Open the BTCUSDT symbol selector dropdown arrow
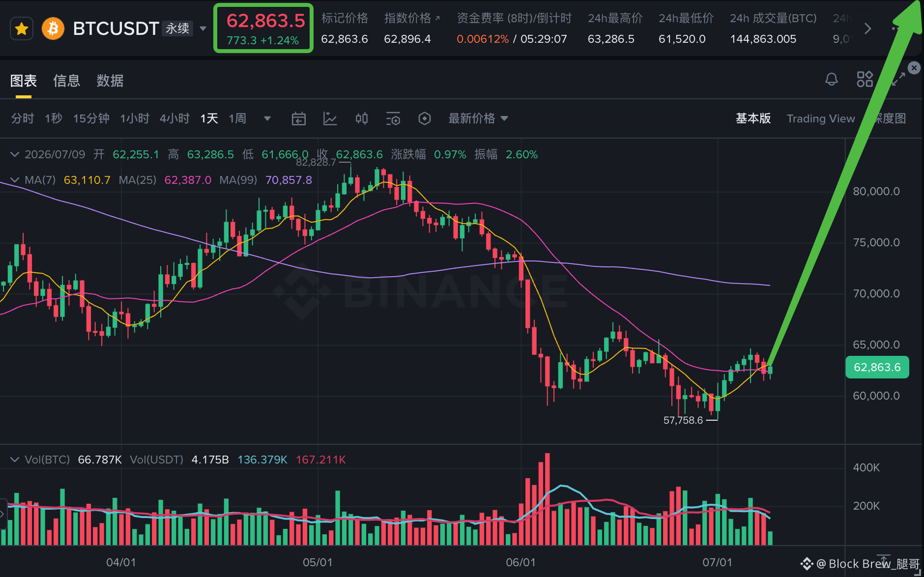 coord(202,29)
